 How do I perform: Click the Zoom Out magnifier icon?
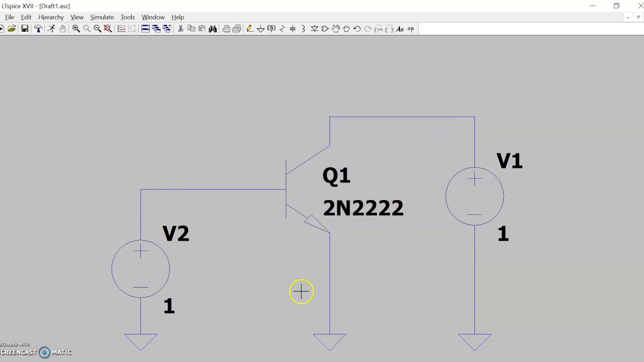coord(97,29)
